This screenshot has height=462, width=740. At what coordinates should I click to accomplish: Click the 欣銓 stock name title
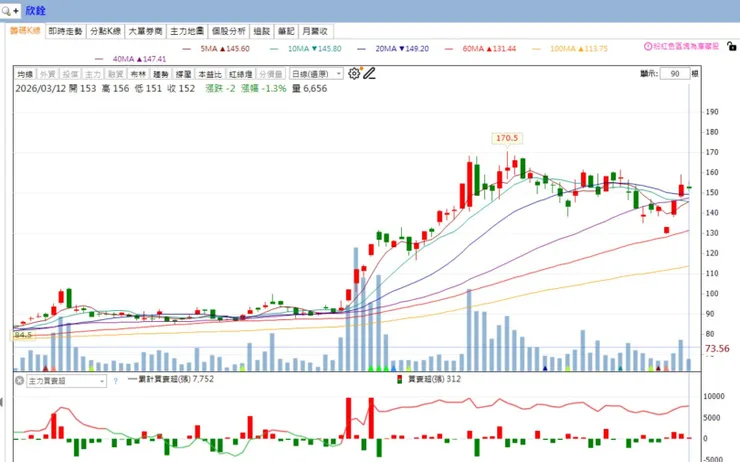coord(36,10)
